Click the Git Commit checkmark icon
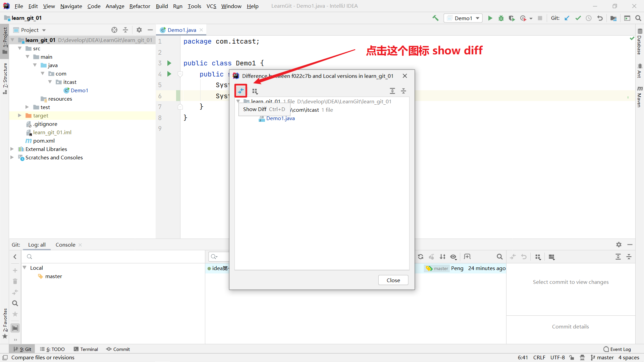The height and width of the screenshot is (362, 644). click(x=578, y=18)
